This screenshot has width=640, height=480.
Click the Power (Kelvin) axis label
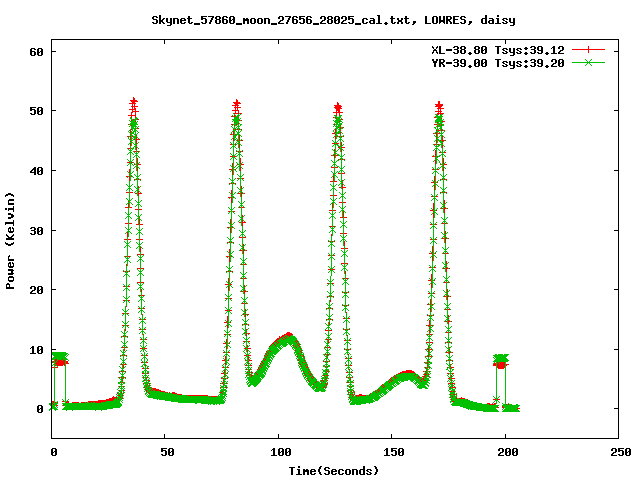[x=10, y=241]
